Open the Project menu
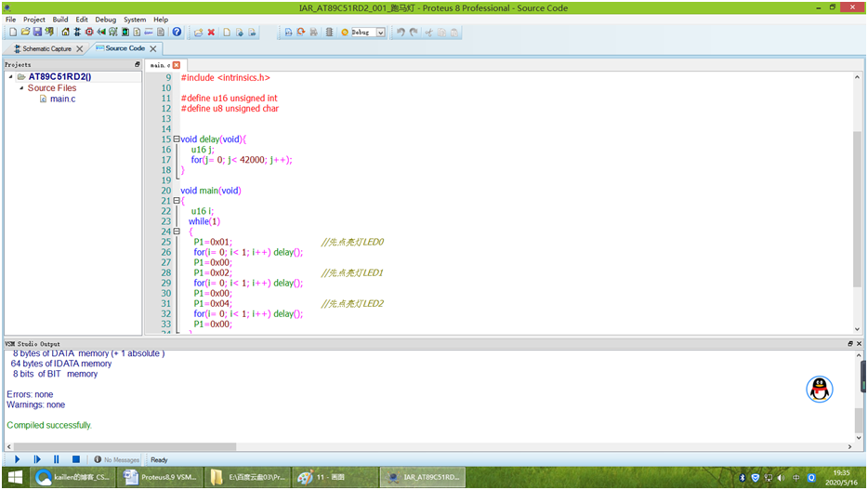The height and width of the screenshot is (490, 868). click(33, 20)
